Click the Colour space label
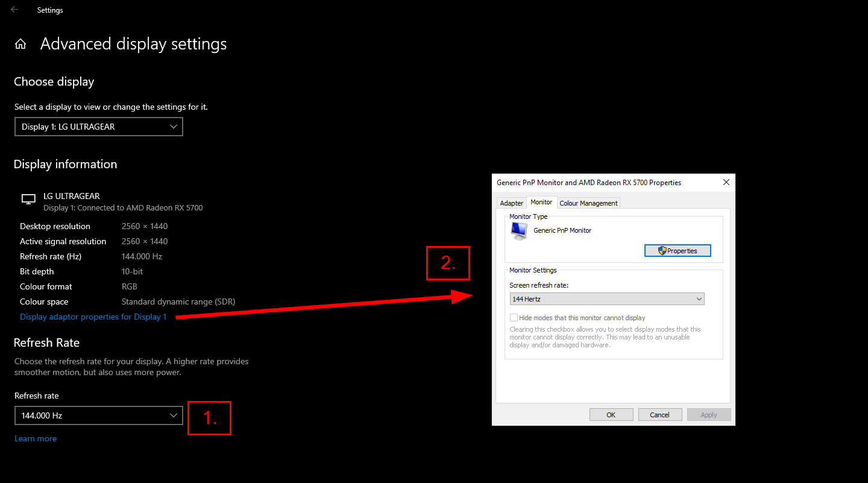This screenshot has height=483, width=868. coord(44,301)
